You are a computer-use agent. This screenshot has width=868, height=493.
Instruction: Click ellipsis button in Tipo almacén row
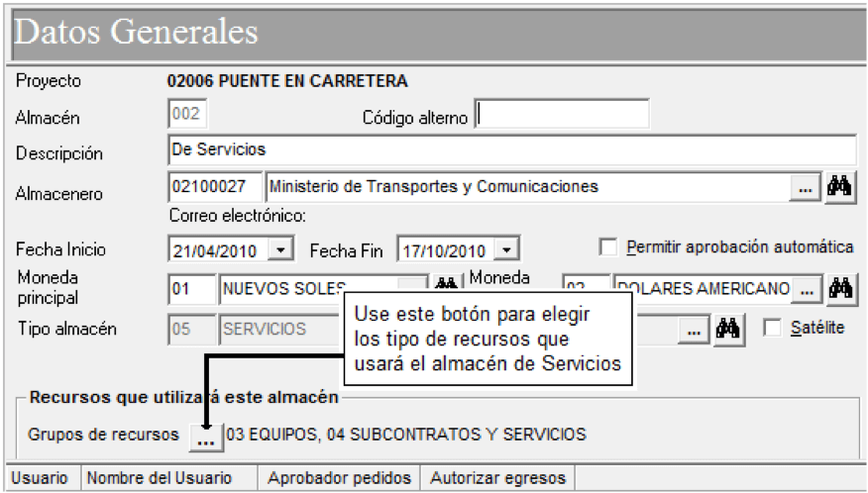[x=695, y=331]
